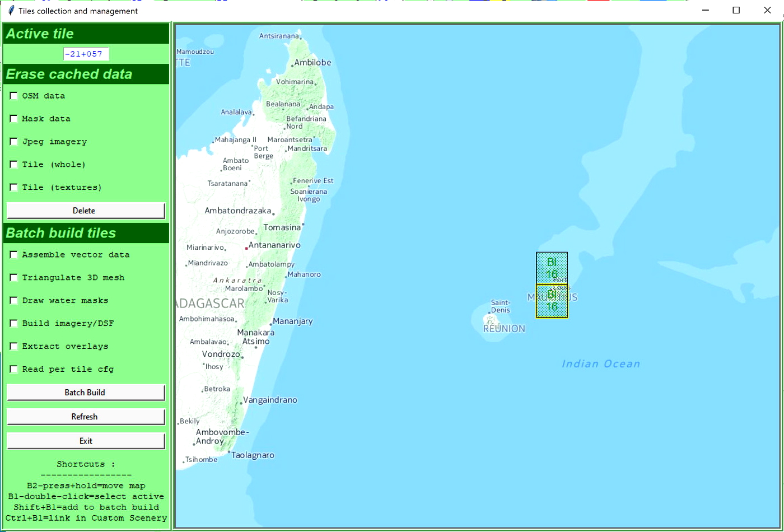The width and height of the screenshot is (784, 532).
Task: Select the lower yellow-outlined BI 16 tile
Action: [552, 301]
